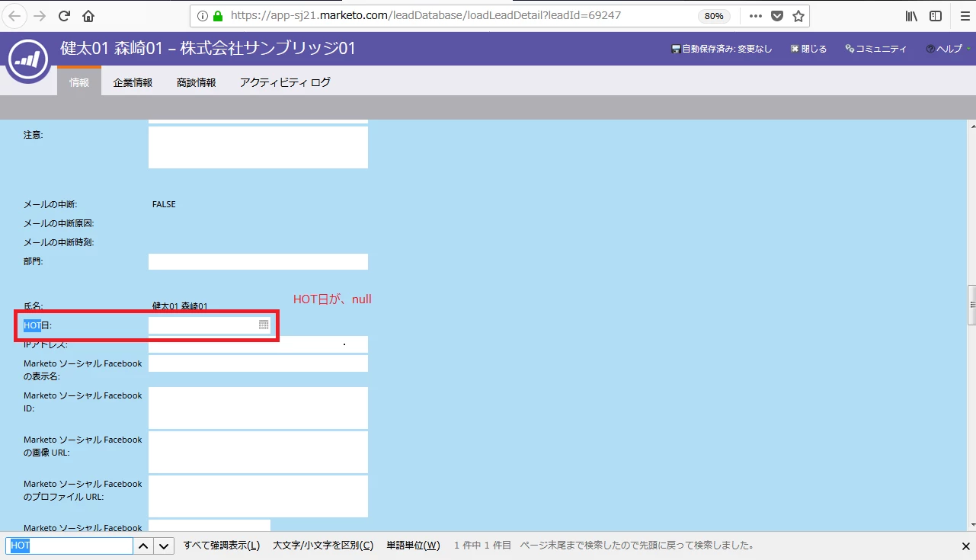Find next match with the down arrow
The width and height of the screenshot is (976, 560).
point(164,546)
